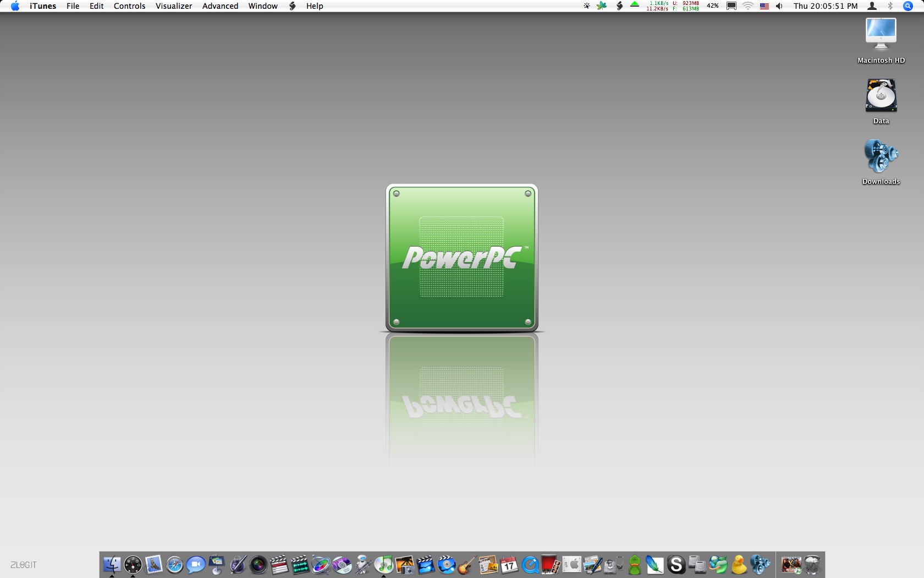Open Adium green duck icon in dock

[634, 565]
